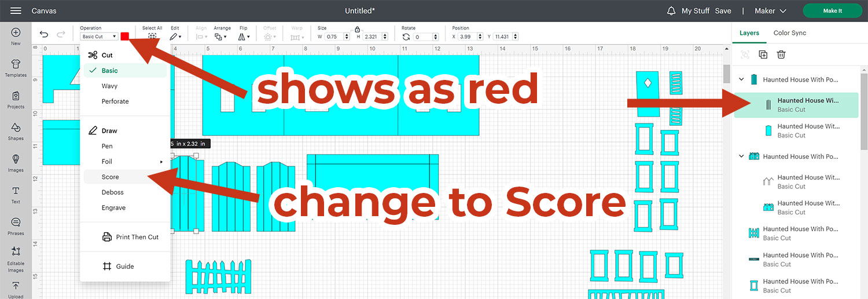Viewport: 868px width, 299px height.
Task: Click the height H size field
Action: 374,37
